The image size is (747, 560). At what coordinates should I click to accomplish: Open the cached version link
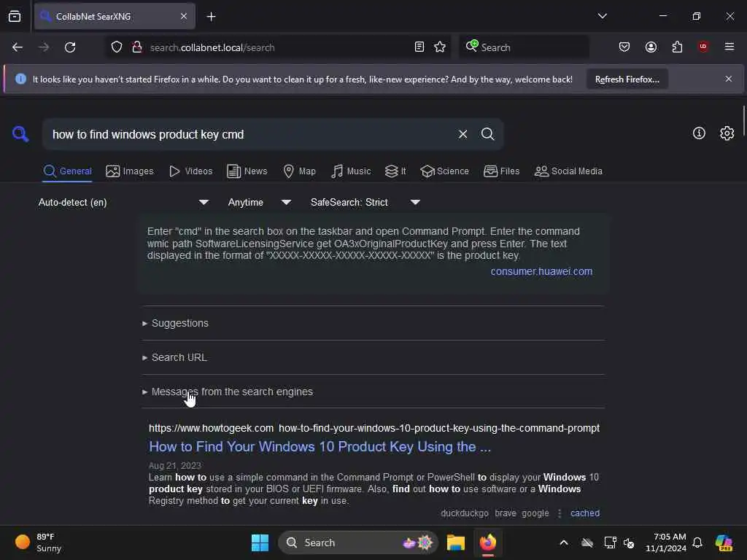click(x=585, y=513)
